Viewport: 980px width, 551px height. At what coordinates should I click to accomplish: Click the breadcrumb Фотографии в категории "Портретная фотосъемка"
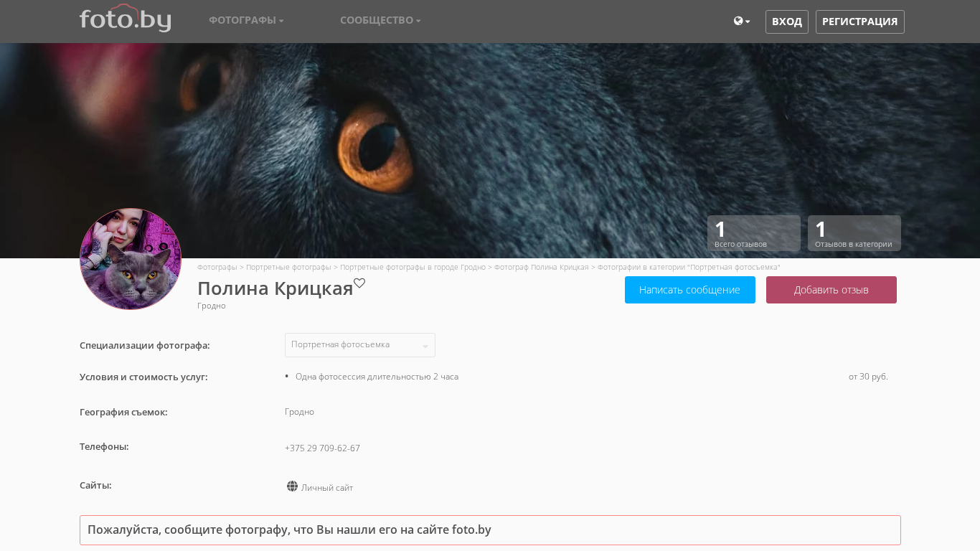click(689, 267)
